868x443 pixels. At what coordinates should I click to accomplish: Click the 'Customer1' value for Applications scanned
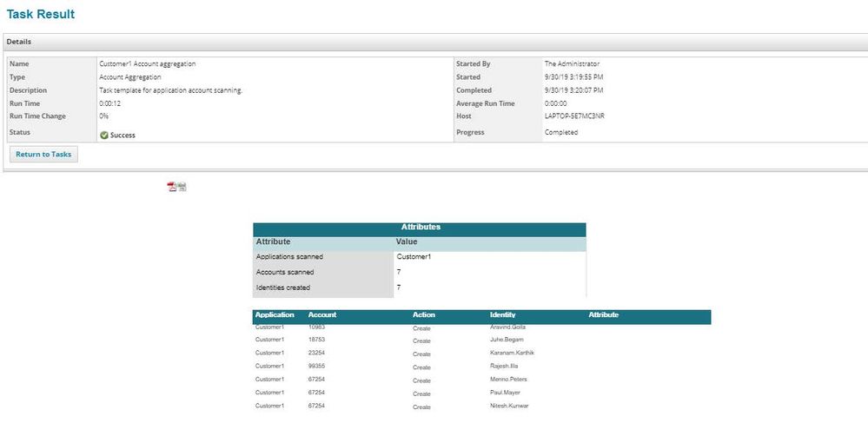414,257
